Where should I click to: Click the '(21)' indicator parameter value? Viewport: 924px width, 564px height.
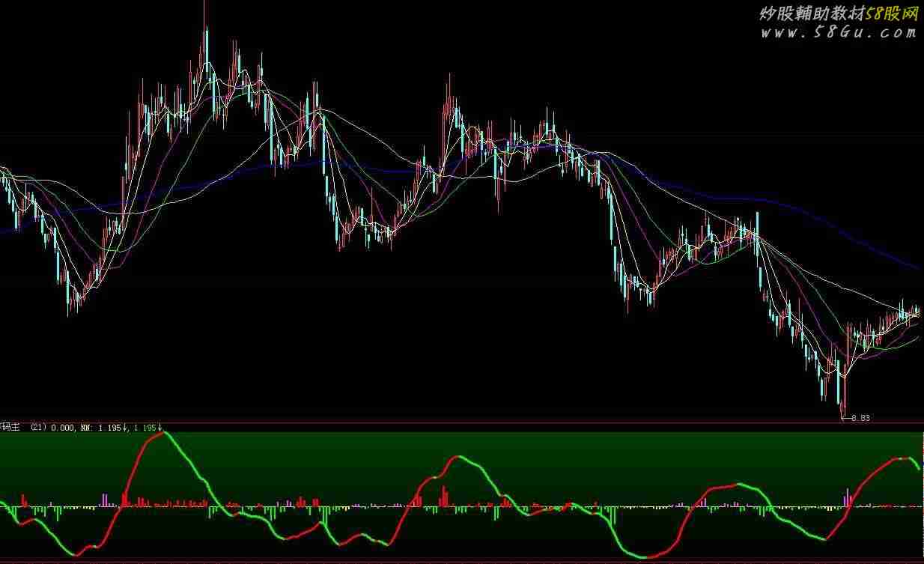click(39, 428)
